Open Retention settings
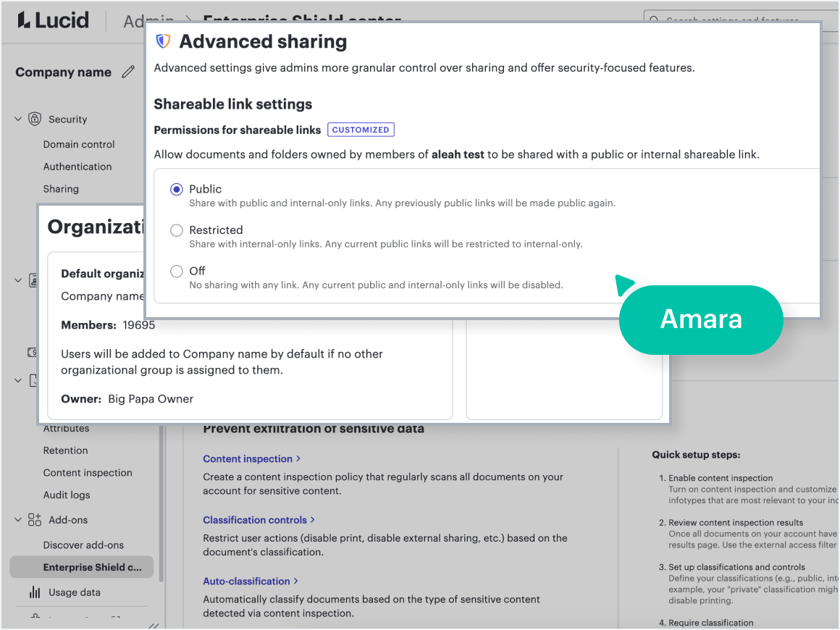 click(x=65, y=450)
